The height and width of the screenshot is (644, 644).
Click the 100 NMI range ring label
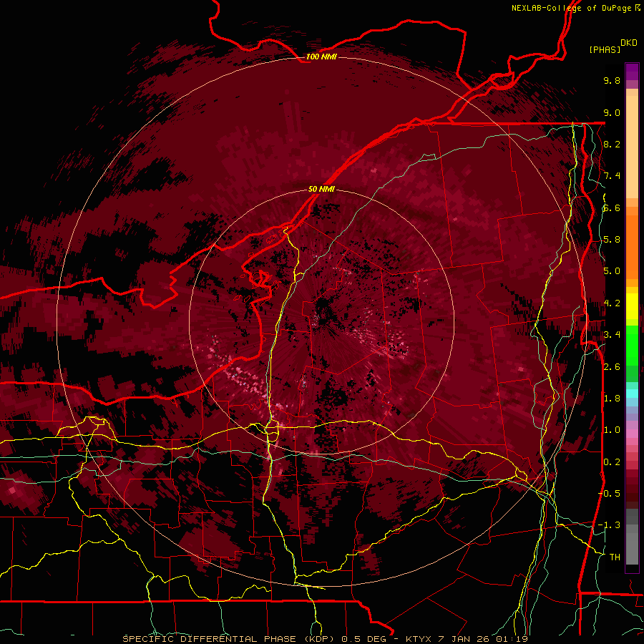[x=321, y=57]
